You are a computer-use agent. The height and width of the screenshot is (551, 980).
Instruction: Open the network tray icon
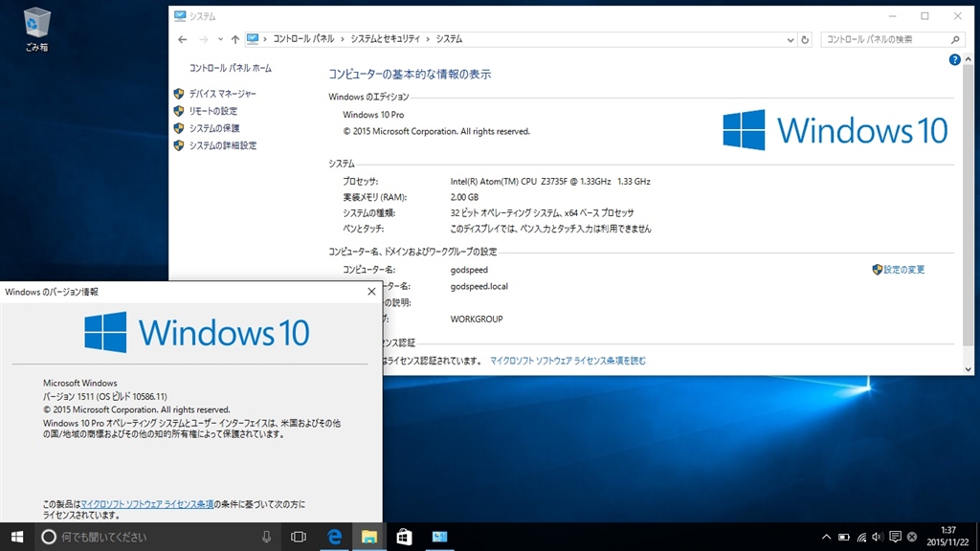click(861, 537)
